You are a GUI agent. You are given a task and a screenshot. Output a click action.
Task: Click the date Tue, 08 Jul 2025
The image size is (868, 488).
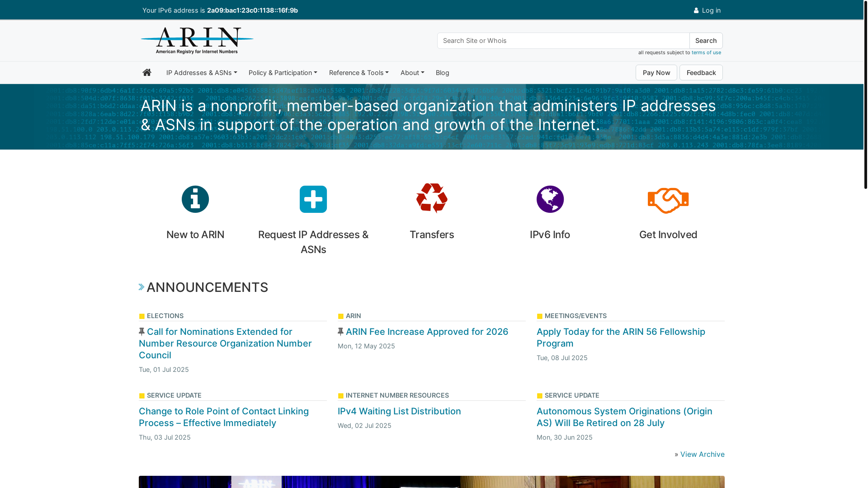[x=562, y=358]
